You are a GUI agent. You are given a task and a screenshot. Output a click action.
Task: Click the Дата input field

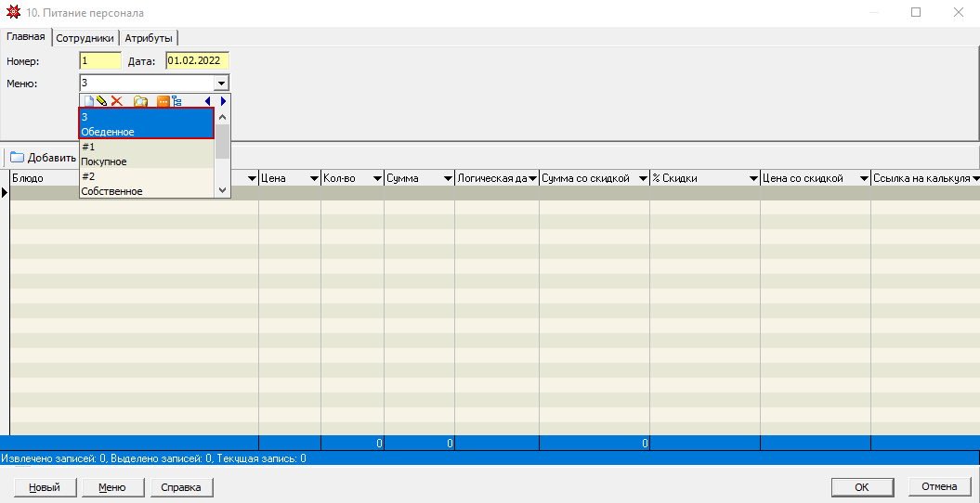click(197, 61)
